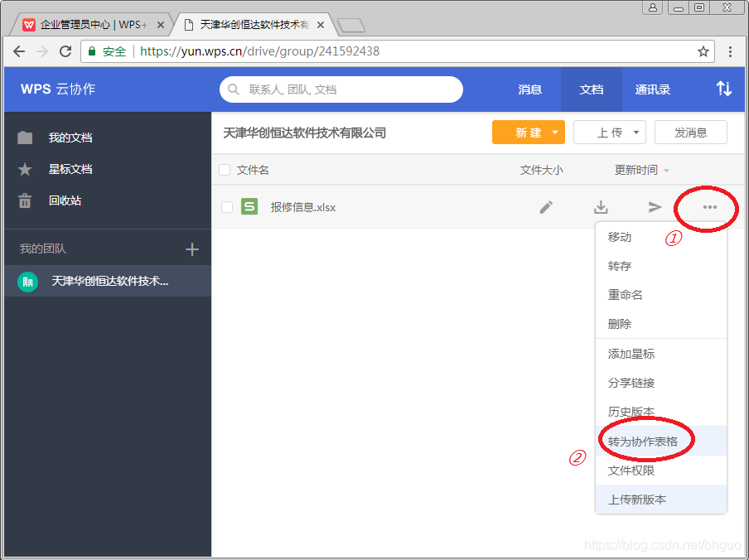Click the trash icon beside 回收站
The image size is (749, 560).
tap(25, 200)
